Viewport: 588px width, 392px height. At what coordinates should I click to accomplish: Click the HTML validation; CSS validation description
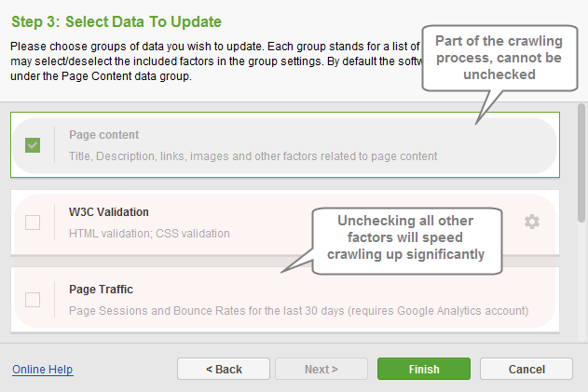point(149,234)
